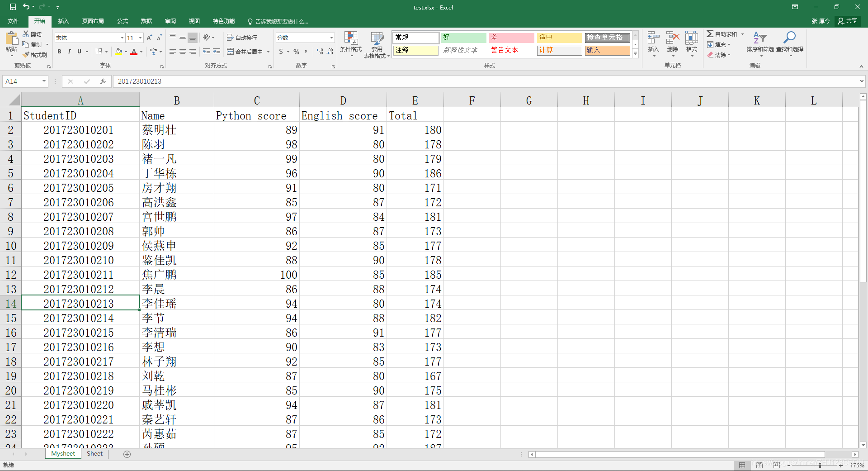Open Find and Select 查找和选择

[x=790, y=43]
